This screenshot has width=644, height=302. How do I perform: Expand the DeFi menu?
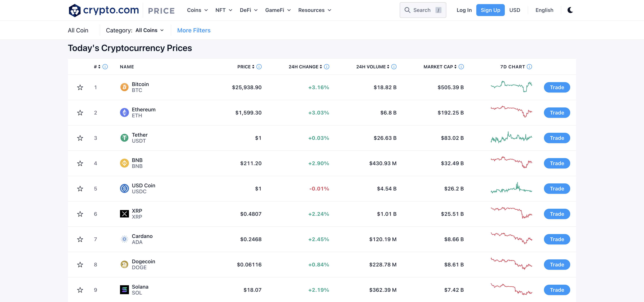pos(249,10)
